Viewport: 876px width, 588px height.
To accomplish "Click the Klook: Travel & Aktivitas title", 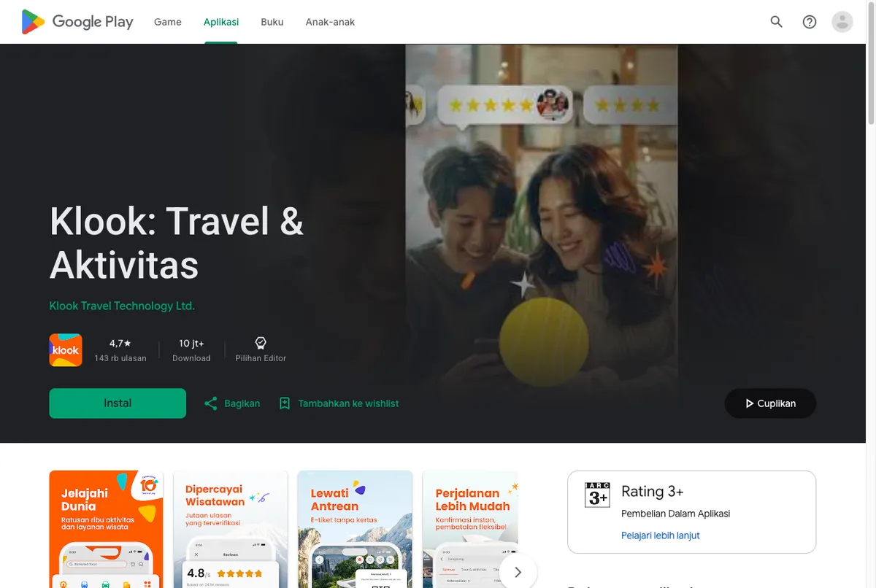I will pyautogui.click(x=177, y=242).
